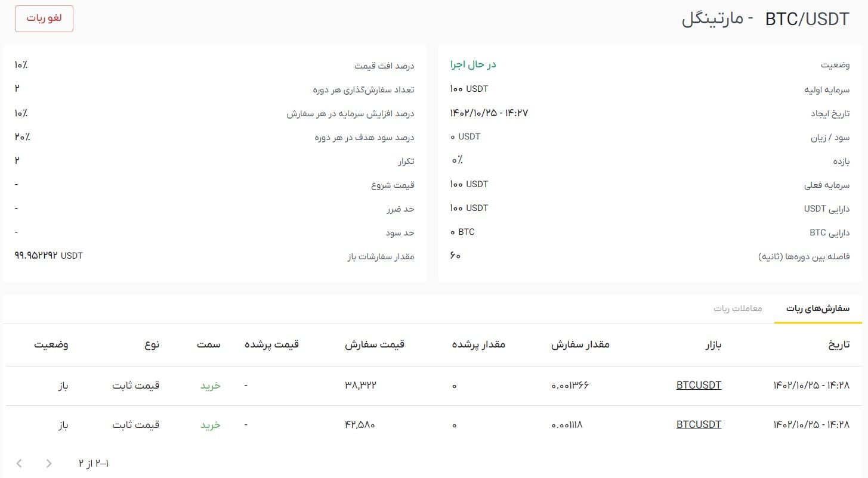Image resolution: width=868 pixels, height=478 pixels.
Task: Click the ۱–۲ از ۲ pagination range text
Action: [94, 463]
